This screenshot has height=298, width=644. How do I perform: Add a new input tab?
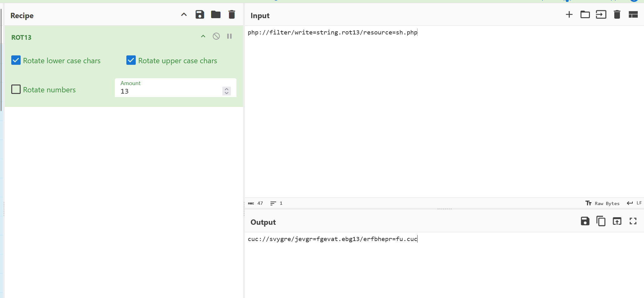pos(569,15)
